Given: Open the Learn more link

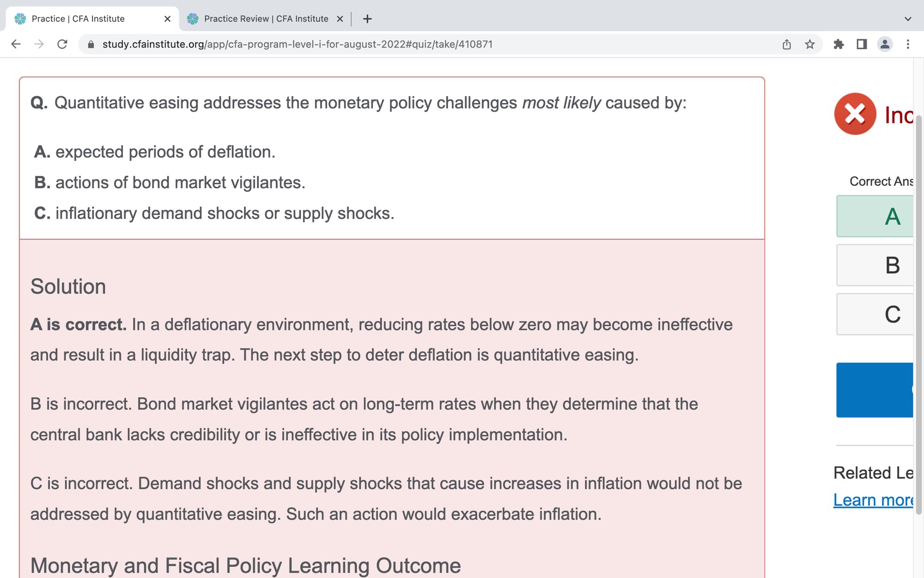Looking at the screenshot, I should pos(873,500).
